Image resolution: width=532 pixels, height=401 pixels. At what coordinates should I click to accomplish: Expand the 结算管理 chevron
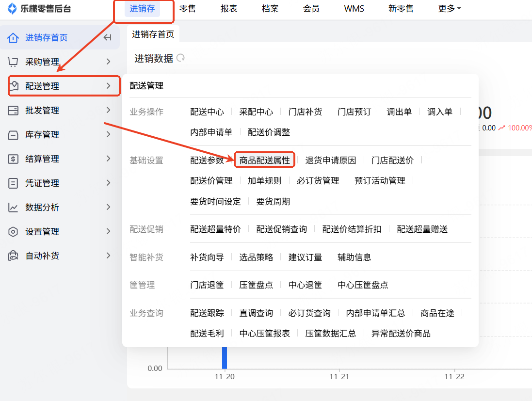[x=108, y=159]
